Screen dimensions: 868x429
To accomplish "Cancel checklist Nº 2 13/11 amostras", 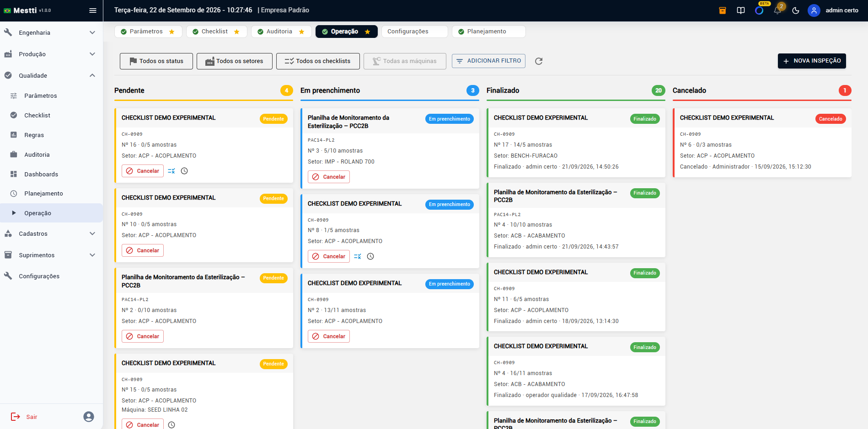I will 329,336.
